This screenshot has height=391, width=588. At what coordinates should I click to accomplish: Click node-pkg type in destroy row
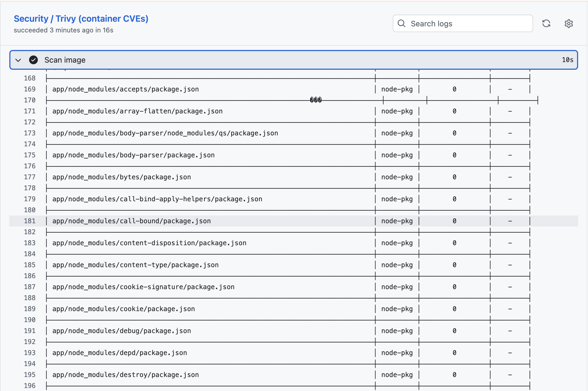pos(397,375)
